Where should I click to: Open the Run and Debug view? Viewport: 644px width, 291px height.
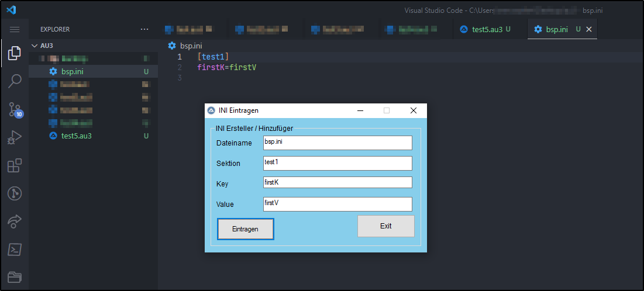pyautogui.click(x=15, y=138)
